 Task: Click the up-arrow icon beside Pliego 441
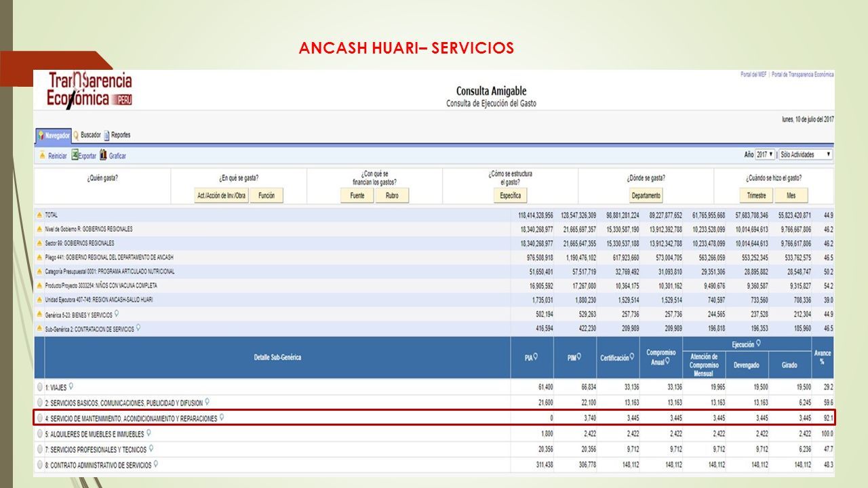point(39,258)
